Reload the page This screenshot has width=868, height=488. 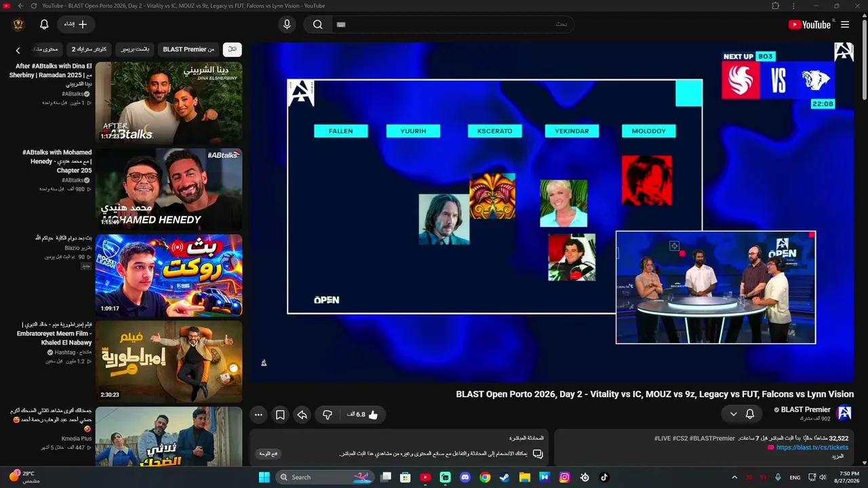click(x=33, y=6)
